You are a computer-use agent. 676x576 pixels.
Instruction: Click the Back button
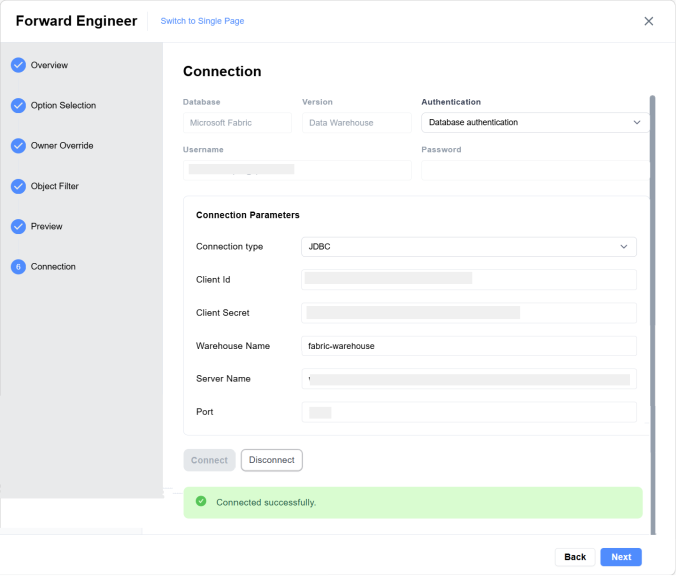(575, 557)
